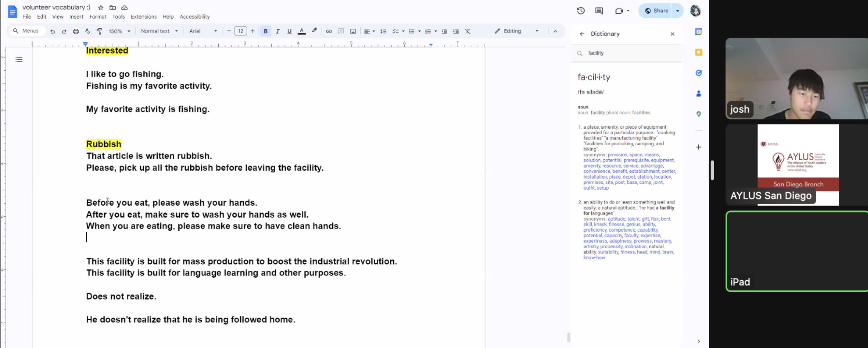Open the Extensions menu
Viewport: 868px width, 348px height.
[144, 17]
